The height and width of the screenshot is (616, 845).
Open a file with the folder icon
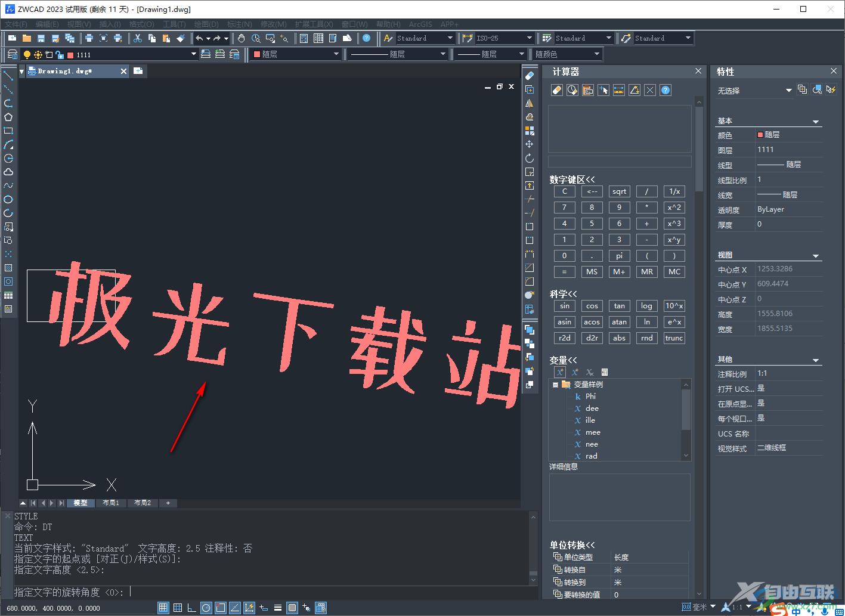coord(26,38)
